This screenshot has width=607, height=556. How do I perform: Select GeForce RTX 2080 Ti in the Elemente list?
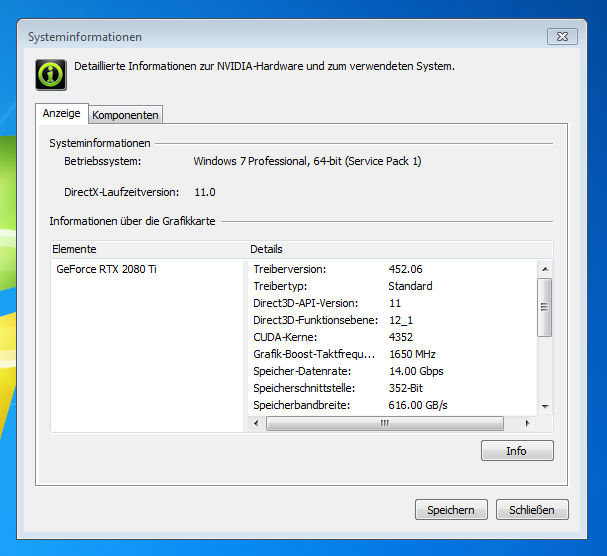(x=106, y=269)
